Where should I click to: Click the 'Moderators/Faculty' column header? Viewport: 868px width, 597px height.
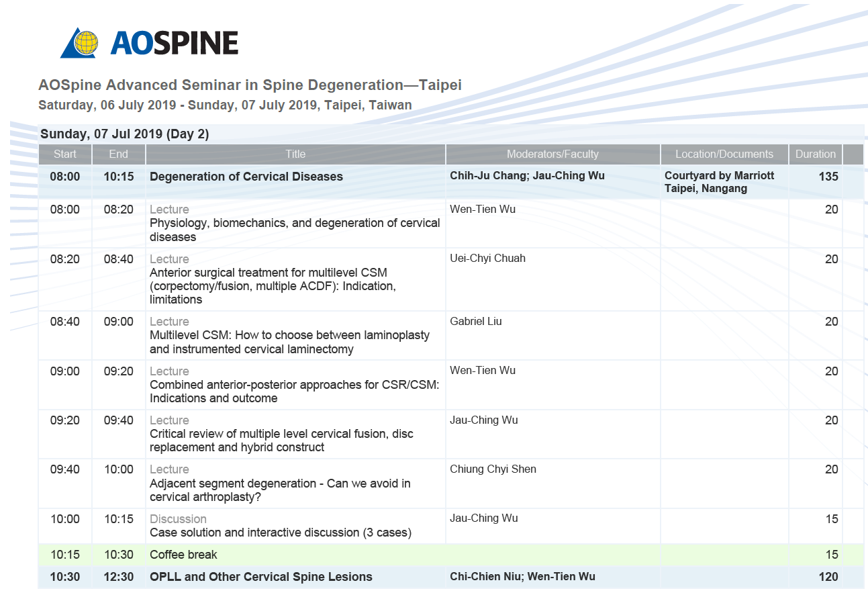click(x=552, y=154)
